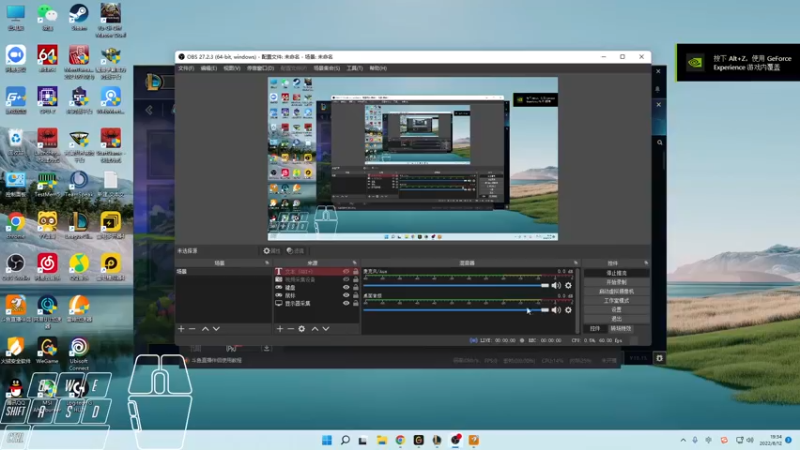Select the 显示器采集 source in list

(300, 303)
